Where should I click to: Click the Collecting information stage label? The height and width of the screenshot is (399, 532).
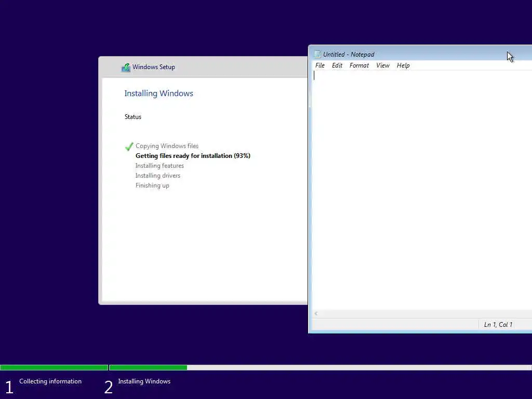50,381
